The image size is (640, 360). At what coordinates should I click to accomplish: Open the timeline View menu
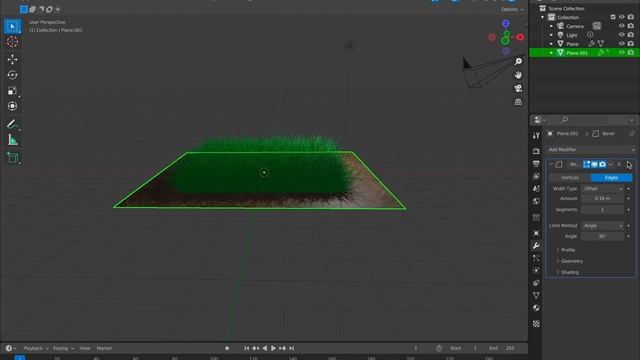(x=85, y=349)
